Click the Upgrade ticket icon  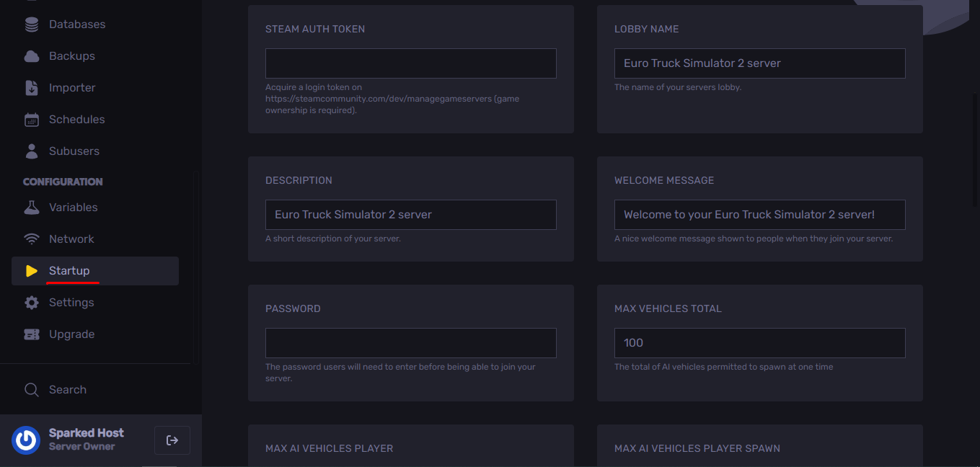[32, 334]
